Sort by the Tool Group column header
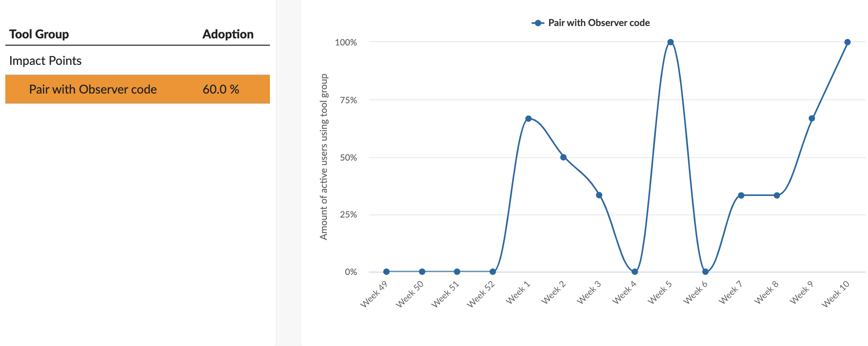The width and height of the screenshot is (868, 346). 39,34
